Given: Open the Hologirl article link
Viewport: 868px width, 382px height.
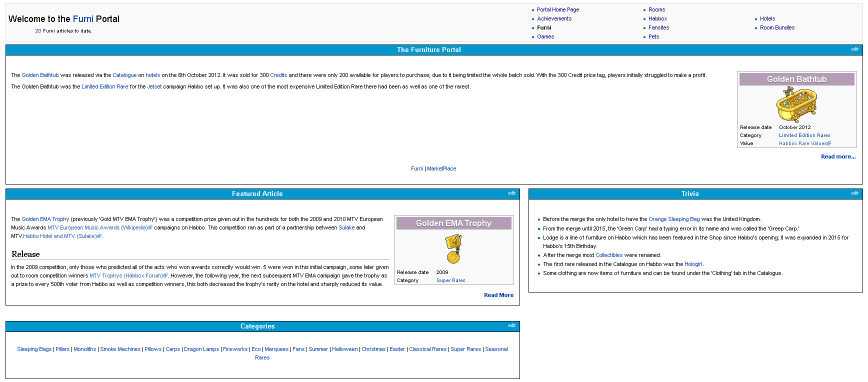Looking at the screenshot, I should click(693, 264).
